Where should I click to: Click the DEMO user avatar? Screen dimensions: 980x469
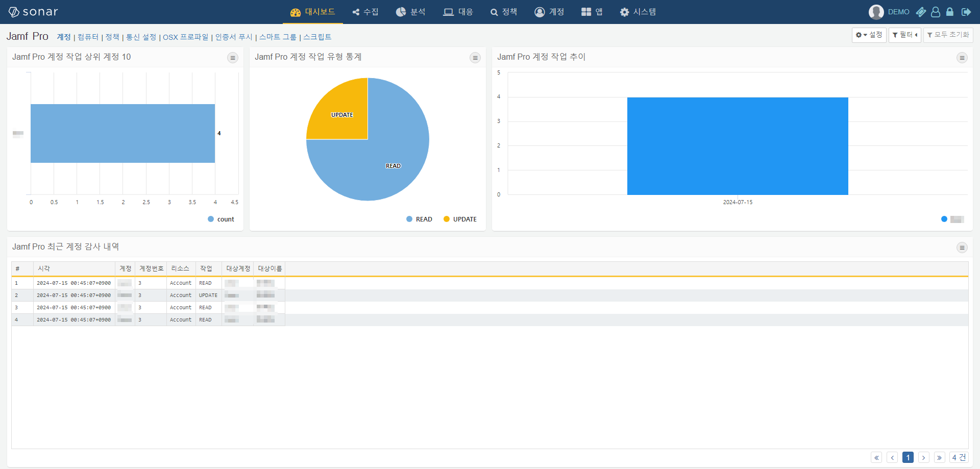point(876,12)
